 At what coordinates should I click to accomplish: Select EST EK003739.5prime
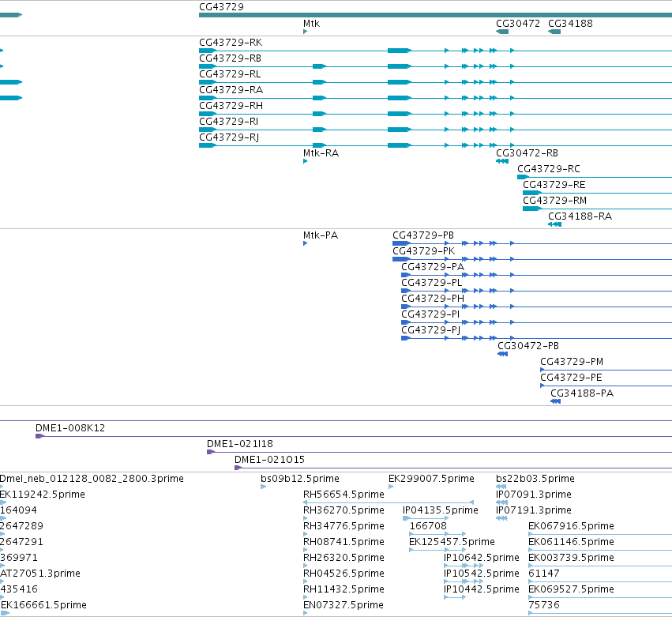pyautogui.click(x=571, y=559)
